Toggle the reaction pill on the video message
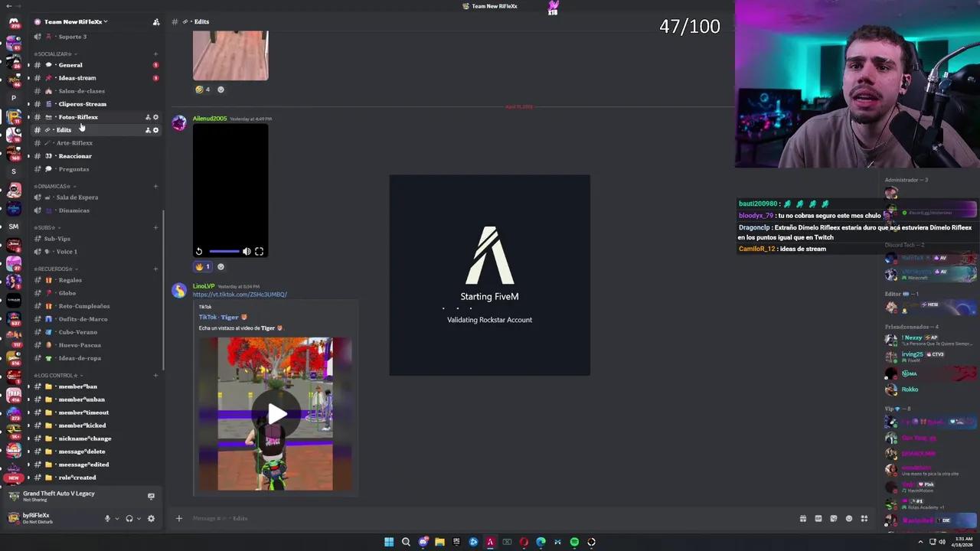This screenshot has width=980, height=551. [202, 266]
